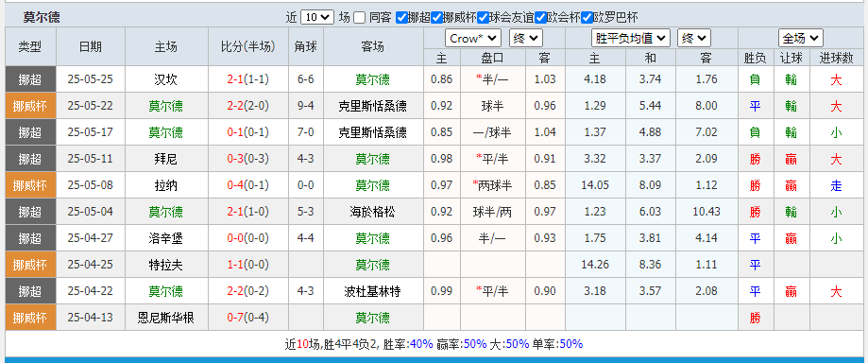
Task: Open the 胜平负均值 dropdown
Action: point(631,38)
